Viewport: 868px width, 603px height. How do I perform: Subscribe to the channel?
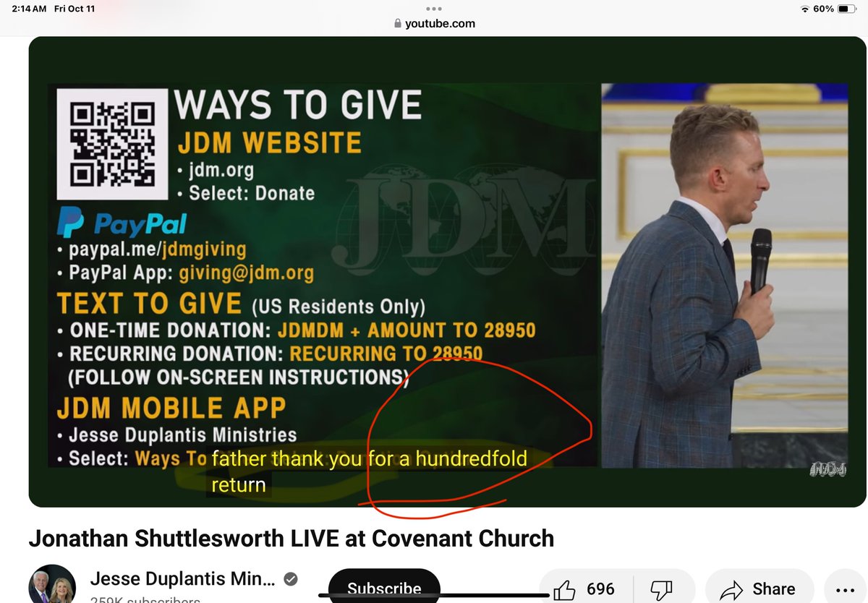coord(384,587)
